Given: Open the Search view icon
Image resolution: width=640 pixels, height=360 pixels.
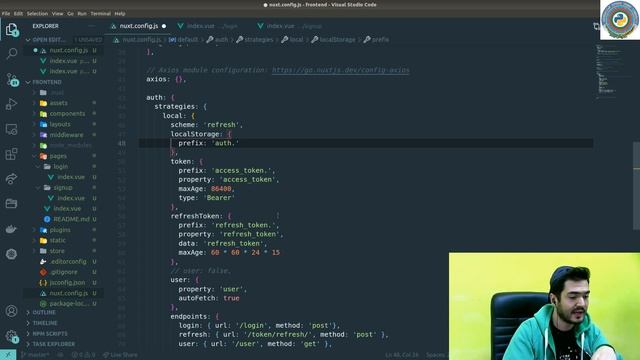Looking at the screenshot, I should [11, 53].
